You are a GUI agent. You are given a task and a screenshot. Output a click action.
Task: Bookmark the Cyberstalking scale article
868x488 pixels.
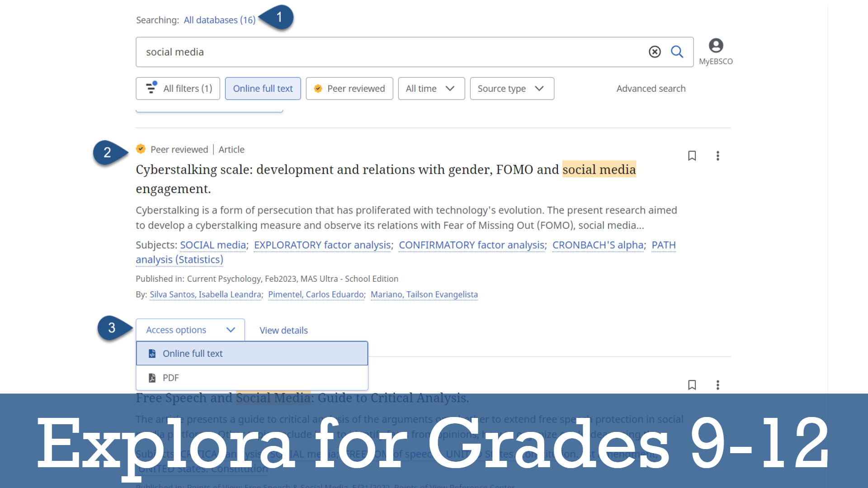pyautogui.click(x=692, y=156)
